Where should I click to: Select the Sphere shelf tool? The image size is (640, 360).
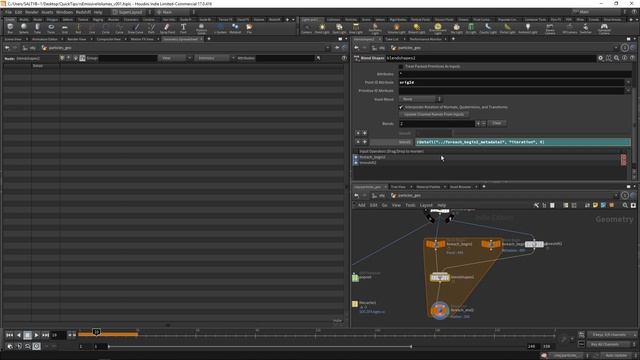[x=24, y=28]
